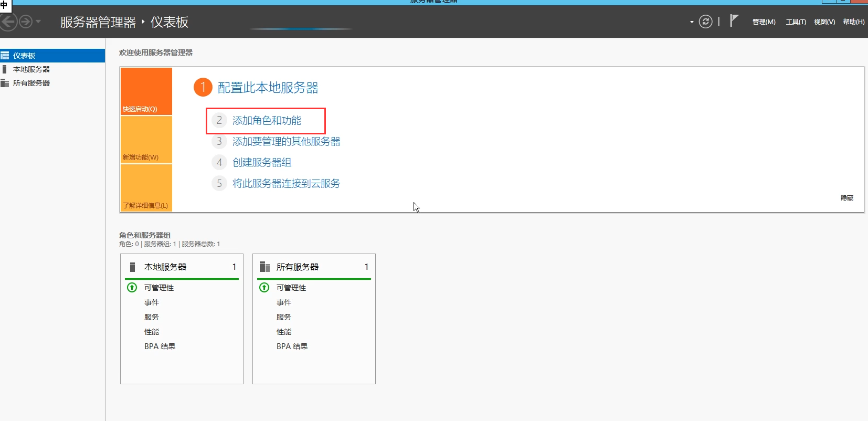
Task: Click the orange step 1 circle
Action: pyautogui.click(x=203, y=87)
